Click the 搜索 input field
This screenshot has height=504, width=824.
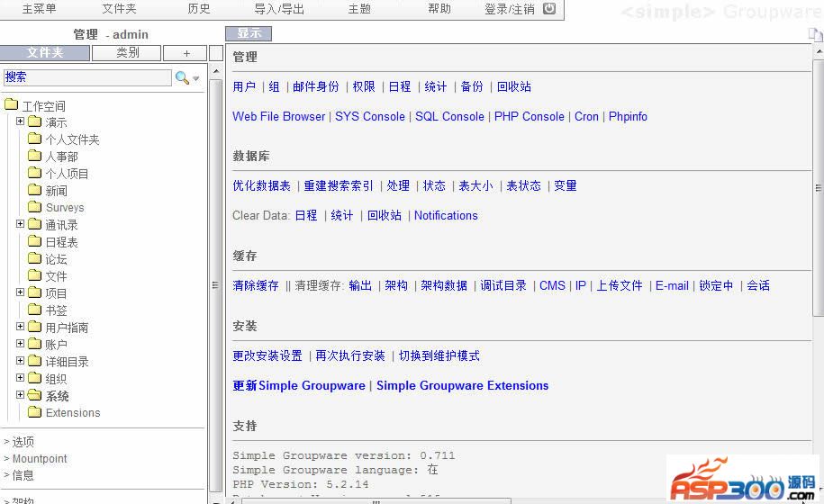pyautogui.click(x=87, y=77)
